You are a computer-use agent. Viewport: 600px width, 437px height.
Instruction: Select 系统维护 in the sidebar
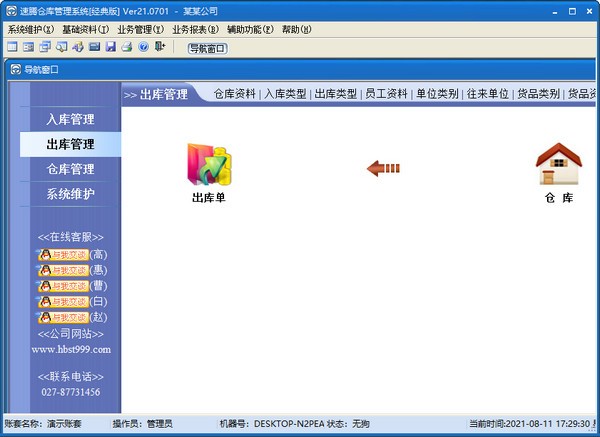click(70, 194)
